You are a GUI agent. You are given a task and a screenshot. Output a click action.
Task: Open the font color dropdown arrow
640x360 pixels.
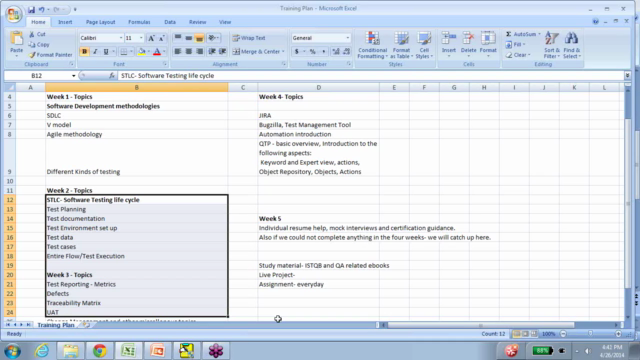click(x=164, y=51)
